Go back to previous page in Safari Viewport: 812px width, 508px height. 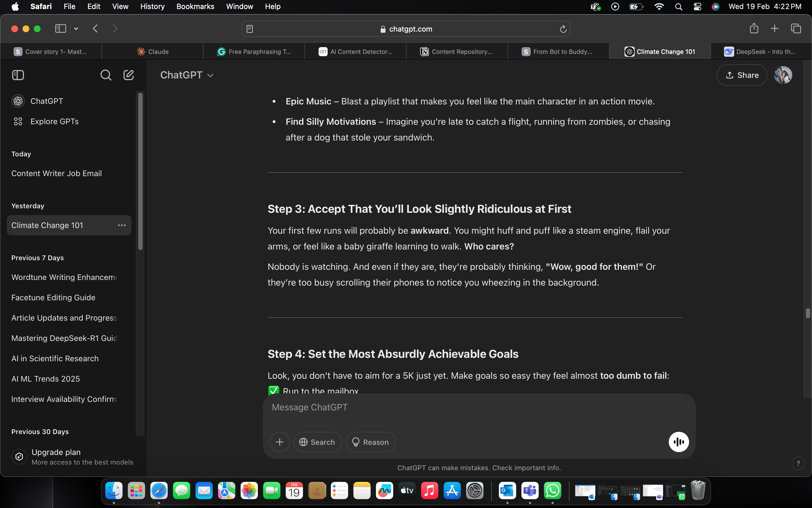[95, 29]
